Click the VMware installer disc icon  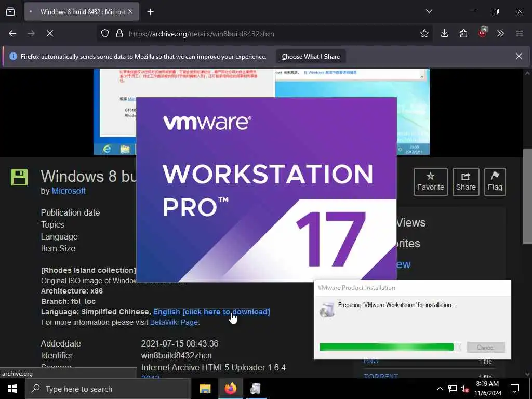(327, 310)
